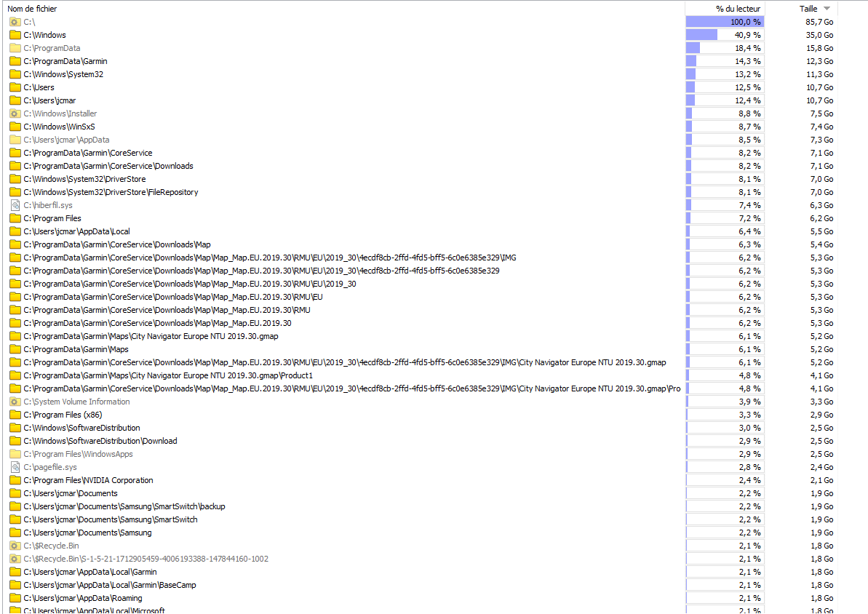868x614 pixels.
Task: Click the 35,0 Go size value
Action: [x=819, y=35]
